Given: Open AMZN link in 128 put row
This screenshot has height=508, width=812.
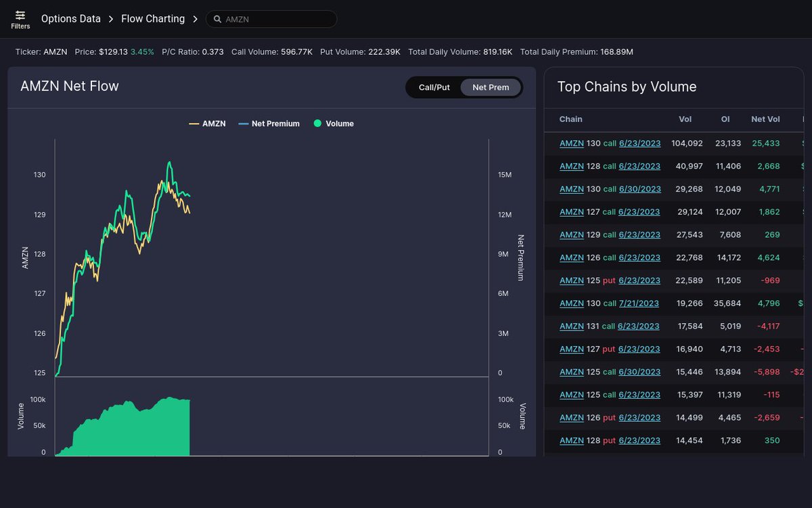Looking at the screenshot, I should 572,440.
